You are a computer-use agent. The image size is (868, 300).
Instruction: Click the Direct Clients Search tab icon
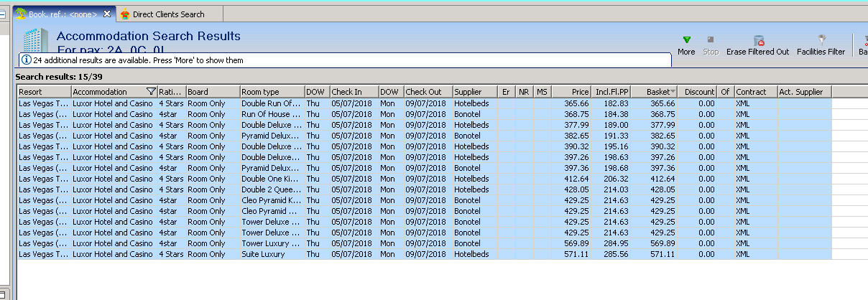[x=126, y=14]
